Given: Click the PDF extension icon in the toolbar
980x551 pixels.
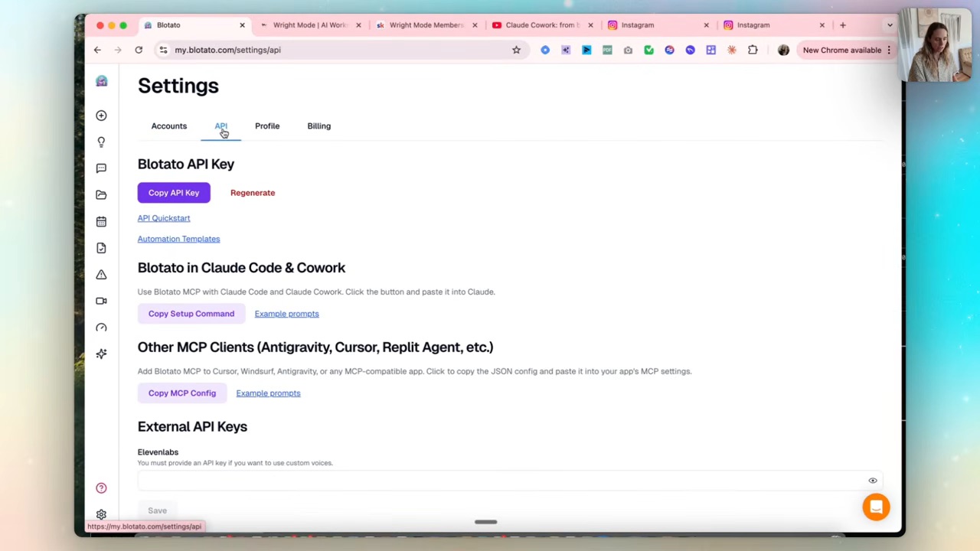Looking at the screenshot, I should click(x=607, y=50).
